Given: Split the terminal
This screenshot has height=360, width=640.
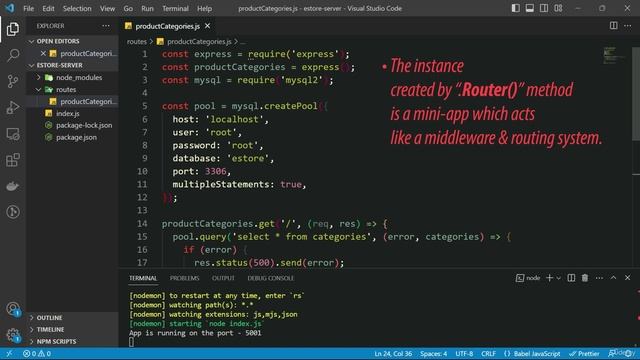Looking at the screenshot, I should point(571,278).
